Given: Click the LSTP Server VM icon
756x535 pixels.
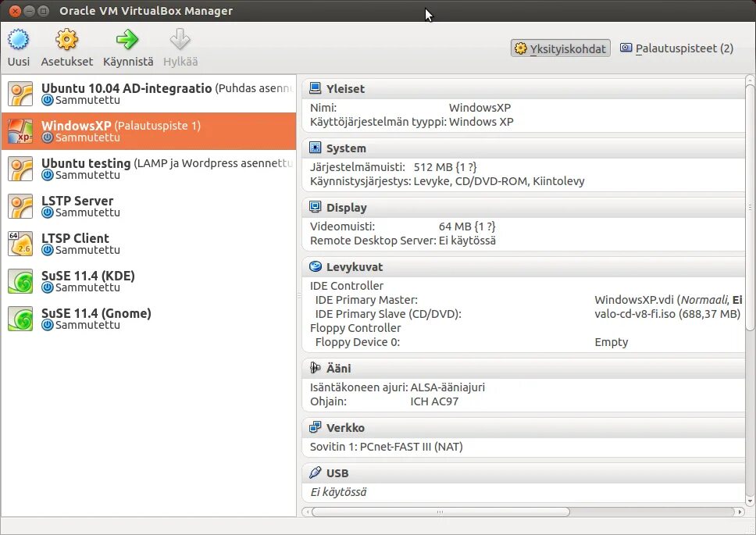Looking at the screenshot, I should [x=20, y=206].
